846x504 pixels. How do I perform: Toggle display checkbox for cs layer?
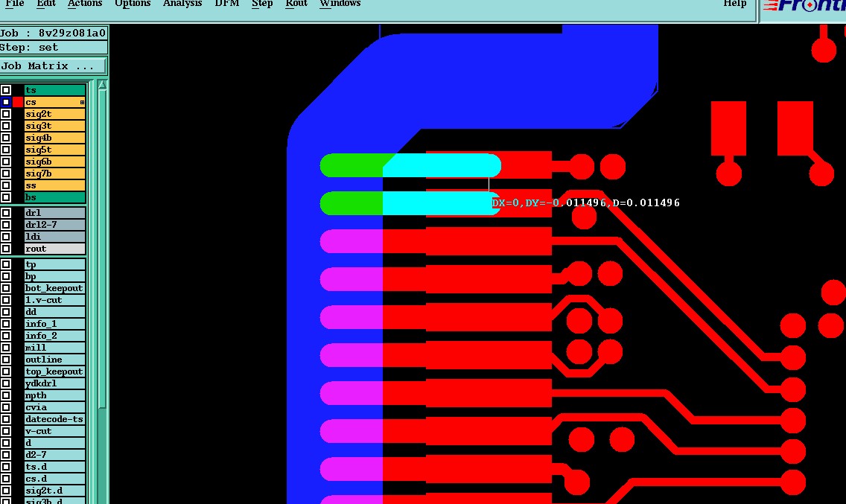[6, 102]
